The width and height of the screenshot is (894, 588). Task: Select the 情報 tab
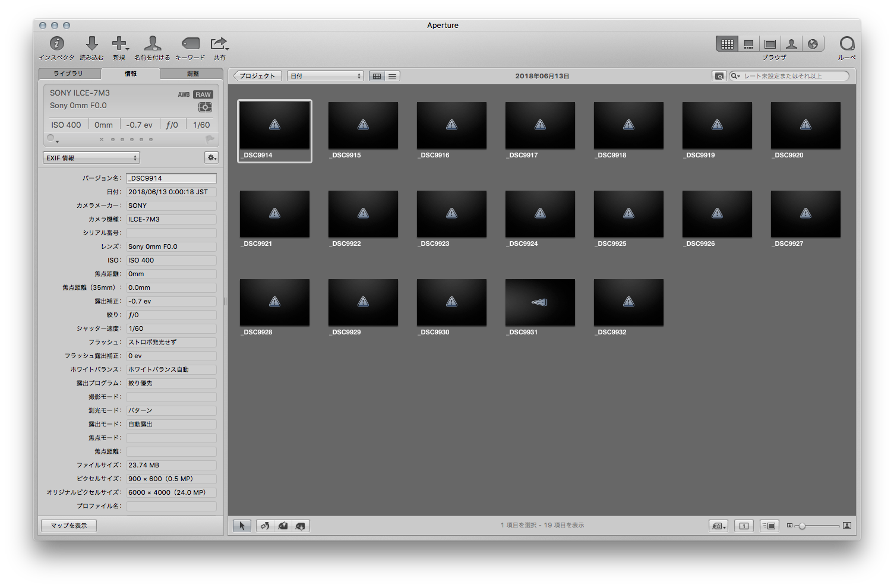[131, 74]
